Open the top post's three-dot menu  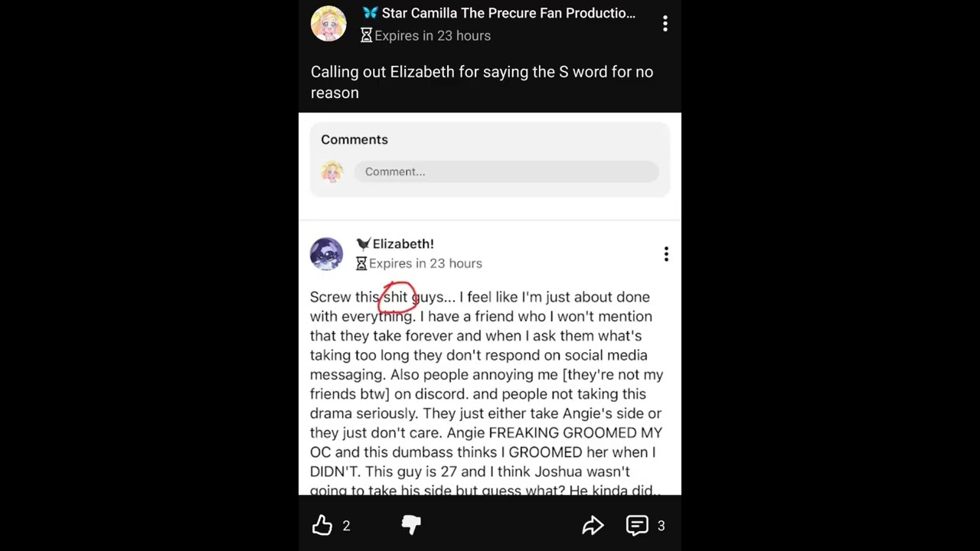coord(665,24)
